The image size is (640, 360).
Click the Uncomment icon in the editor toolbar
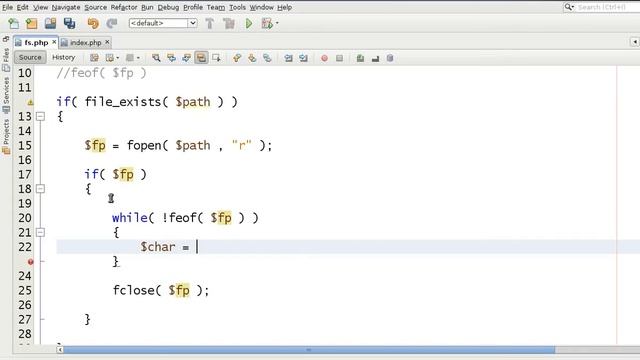coord(375,58)
